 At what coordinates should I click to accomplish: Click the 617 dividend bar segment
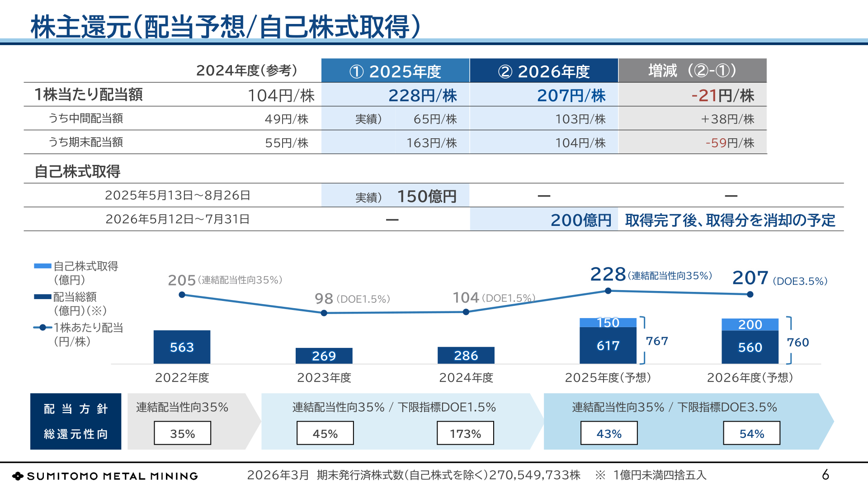pyautogui.click(x=608, y=345)
